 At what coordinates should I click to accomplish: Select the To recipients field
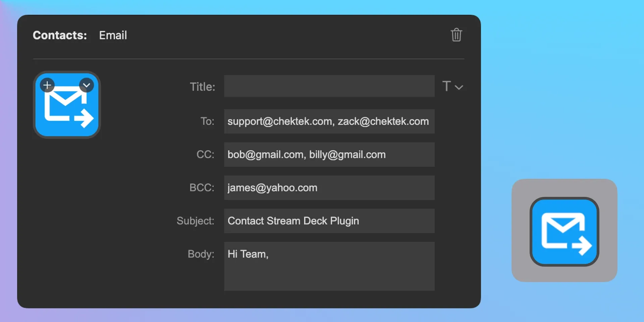click(x=329, y=121)
